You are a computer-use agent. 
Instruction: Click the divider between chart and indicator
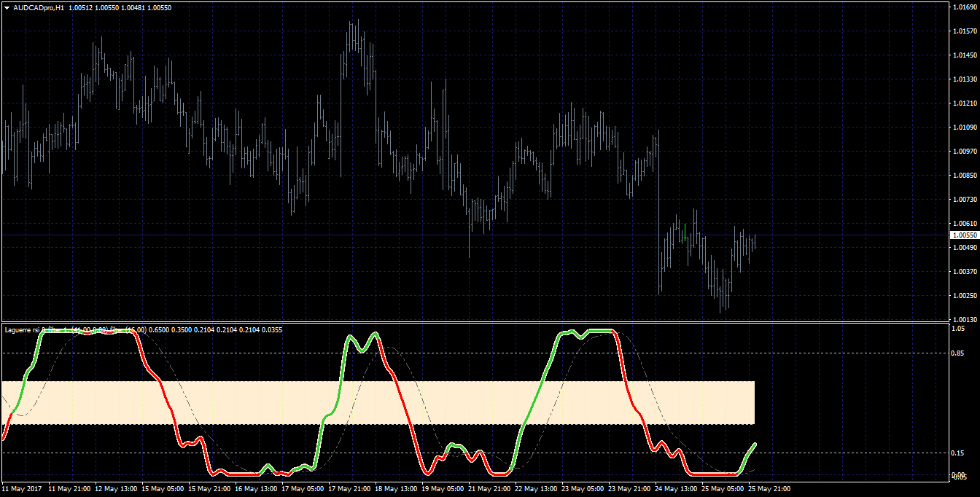474,322
